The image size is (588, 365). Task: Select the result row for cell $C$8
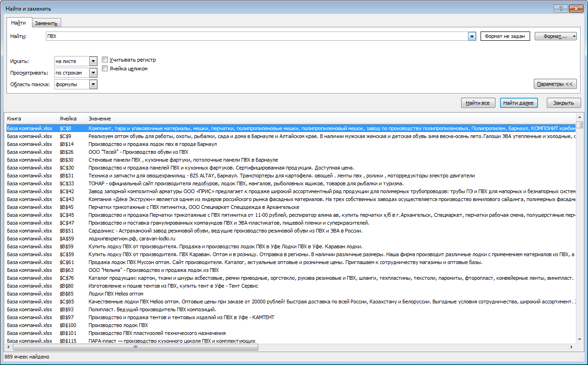(x=291, y=128)
